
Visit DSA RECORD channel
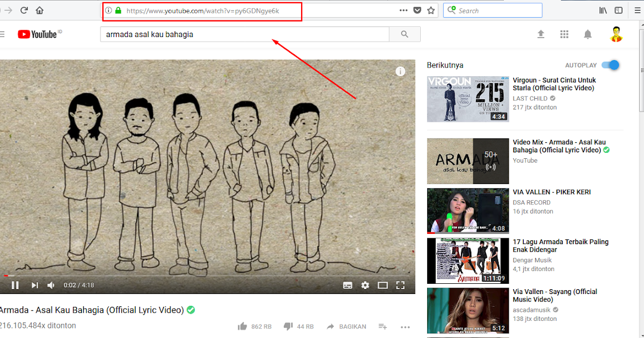pyautogui.click(x=531, y=203)
